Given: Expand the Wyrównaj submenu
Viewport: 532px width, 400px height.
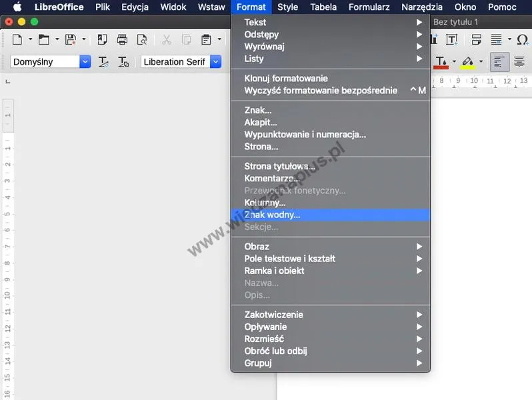Looking at the screenshot, I should pos(331,47).
